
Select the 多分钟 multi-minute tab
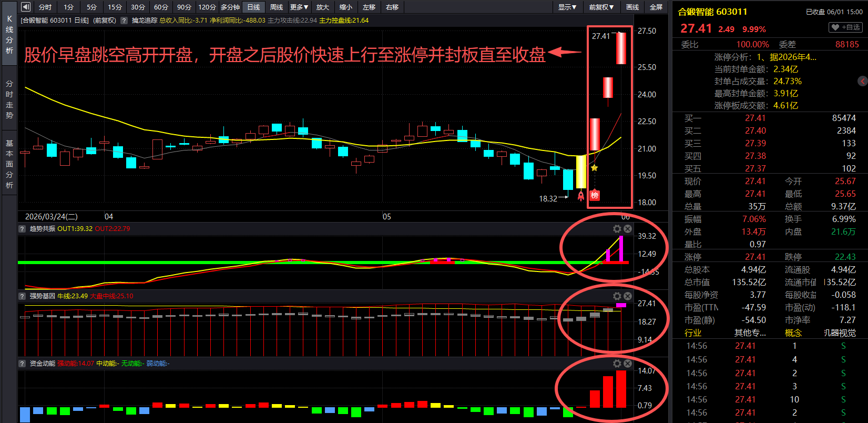click(230, 7)
